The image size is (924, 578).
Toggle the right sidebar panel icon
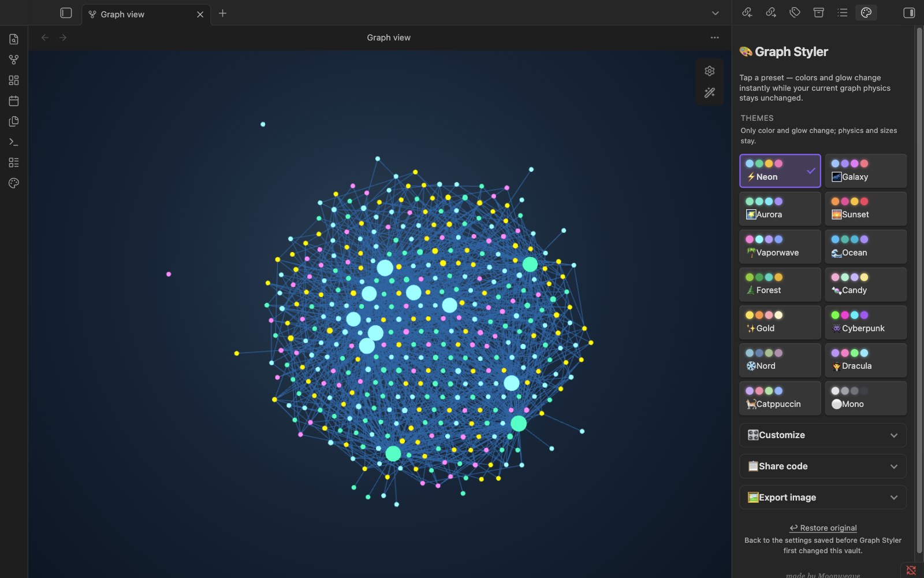click(909, 13)
